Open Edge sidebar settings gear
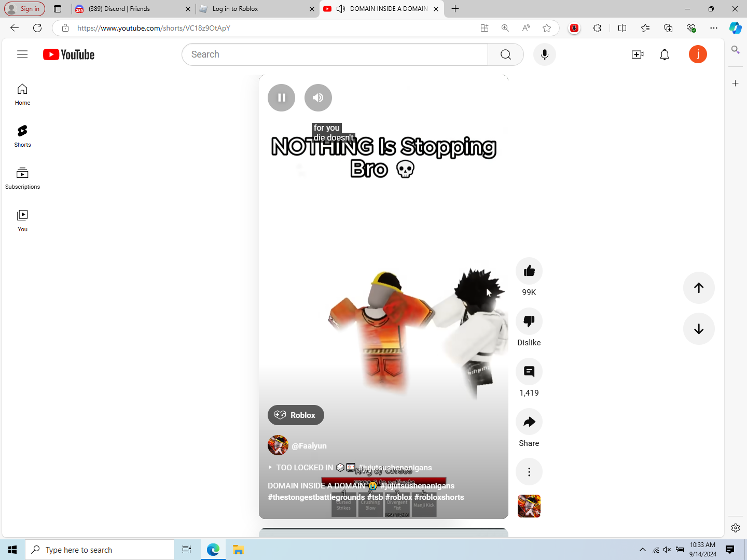The image size is (747, 560). point(736,528)
